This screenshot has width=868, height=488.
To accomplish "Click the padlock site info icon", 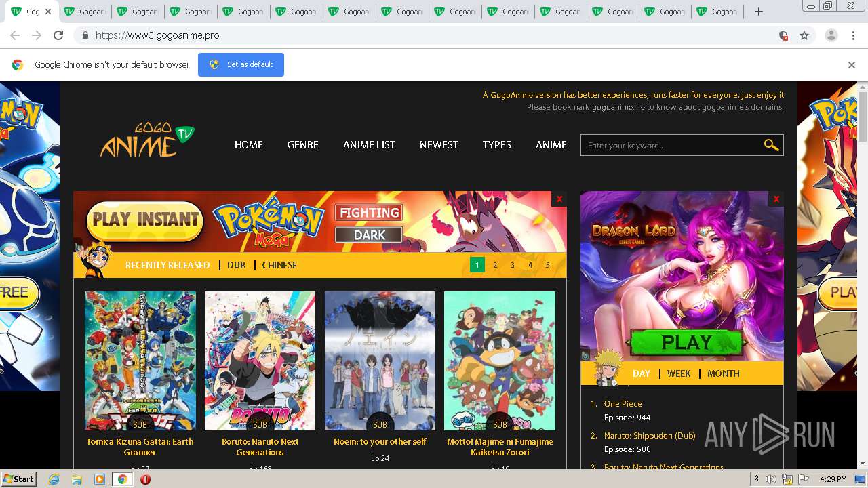I will pyautogui.click(x=85, y=35).
